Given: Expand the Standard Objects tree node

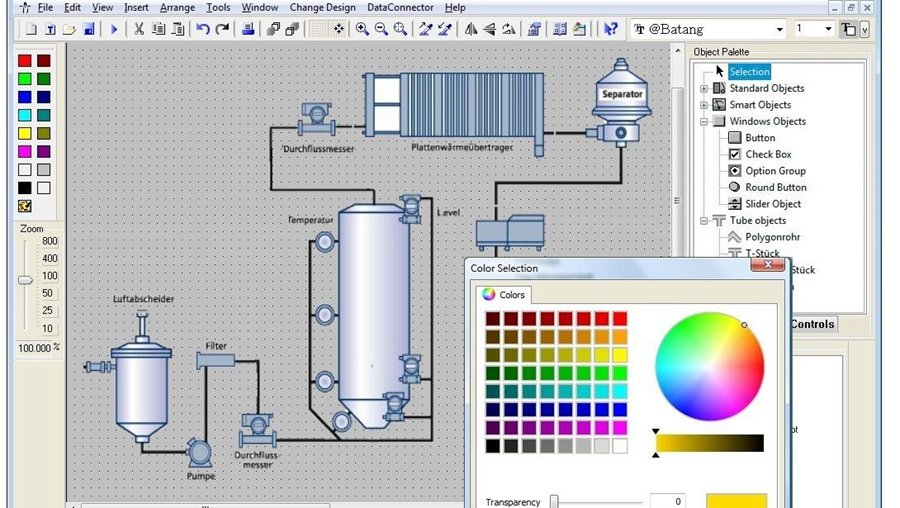Looking at the screenshot, I should click(704, 88).
